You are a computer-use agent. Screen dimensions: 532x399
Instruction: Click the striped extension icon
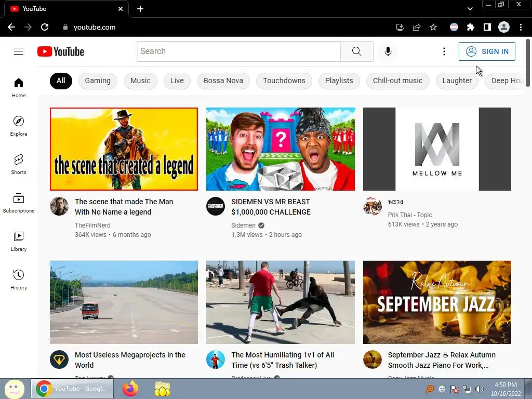(x=454, y=27)
